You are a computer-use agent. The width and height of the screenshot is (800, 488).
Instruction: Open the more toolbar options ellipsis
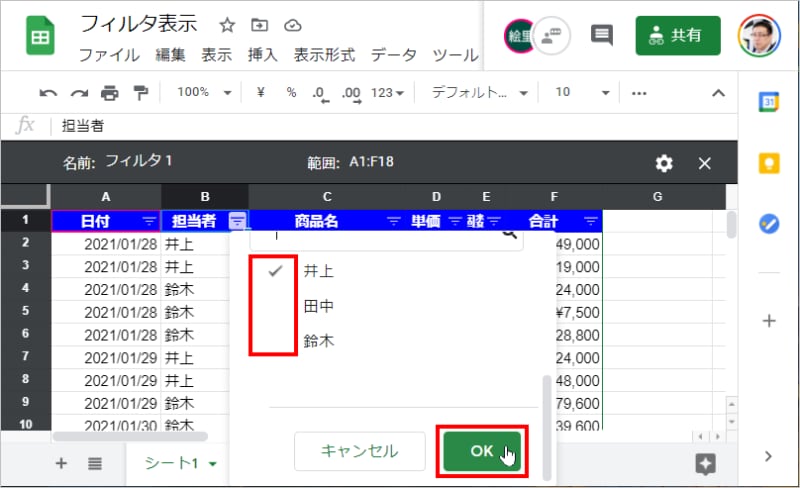(639, 93)
